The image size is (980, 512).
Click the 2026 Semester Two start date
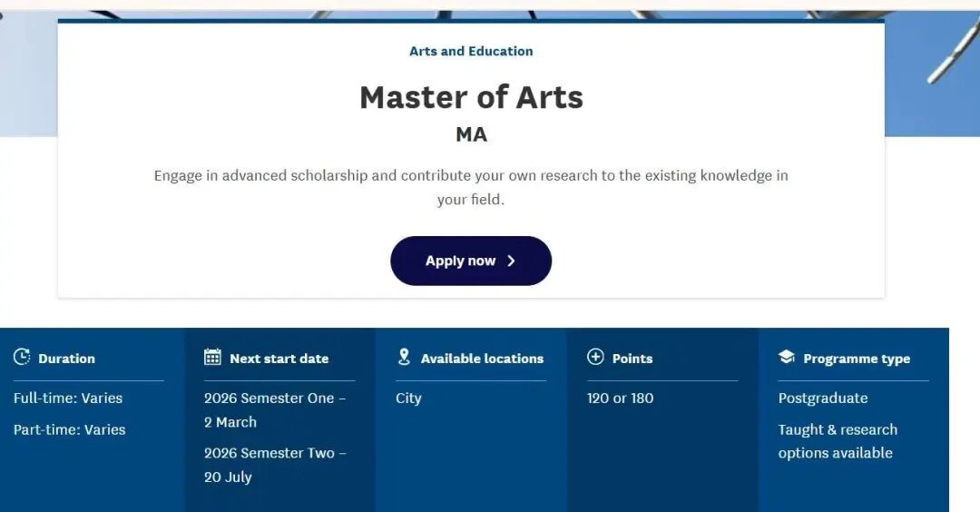coord(275,465)
